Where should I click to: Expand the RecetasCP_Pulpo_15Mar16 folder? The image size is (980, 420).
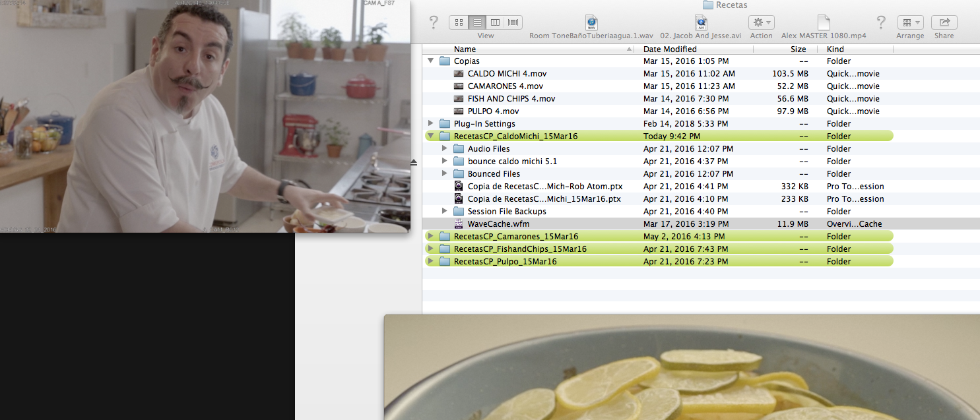click(x=431, y=261)
